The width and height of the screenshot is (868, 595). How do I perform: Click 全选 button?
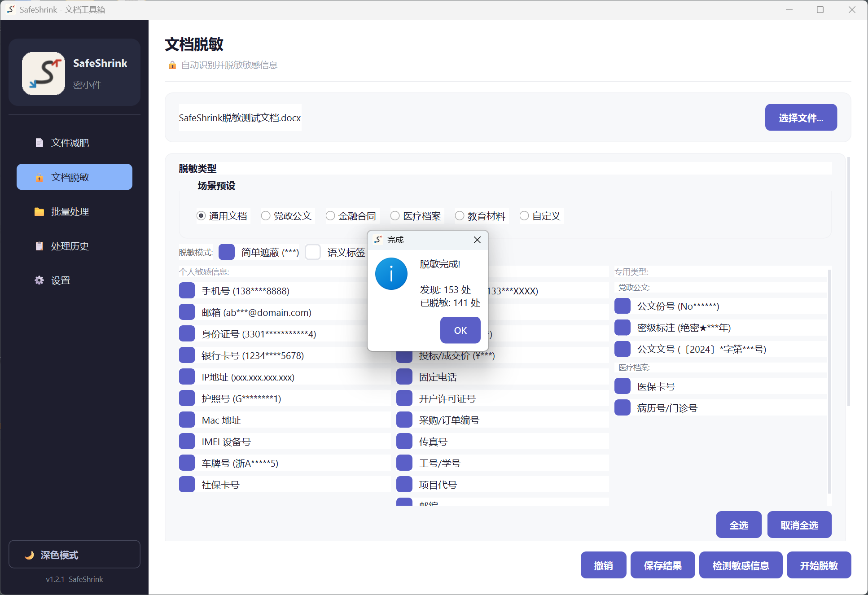pos(739,525)
